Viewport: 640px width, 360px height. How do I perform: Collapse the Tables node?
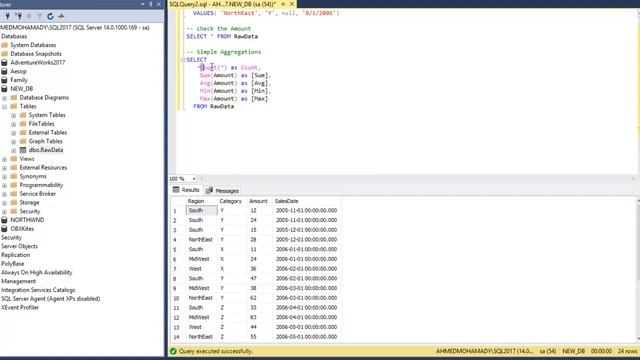[x=4, y=107]
